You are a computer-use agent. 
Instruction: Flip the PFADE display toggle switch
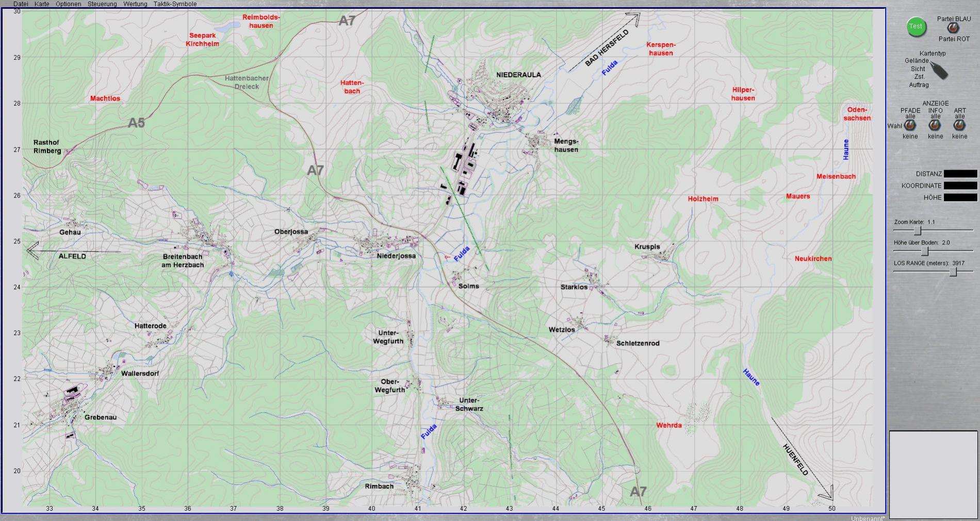(910, 125)
